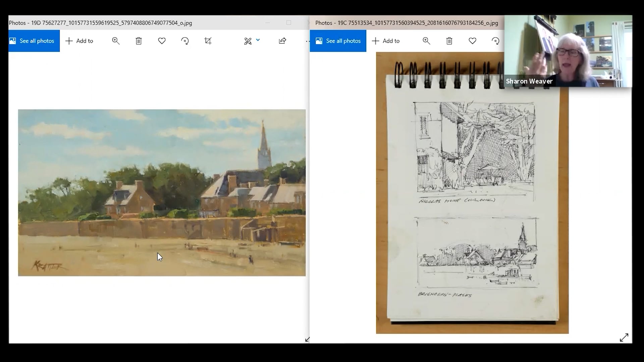This screenshot has width=644, height=362.
Task: Share the painting photo via share icon
Action: click(282, 41)
